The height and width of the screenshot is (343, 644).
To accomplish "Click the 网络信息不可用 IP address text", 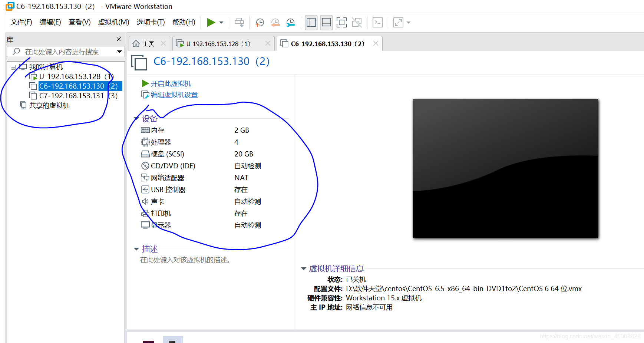I will click(369, 307).
